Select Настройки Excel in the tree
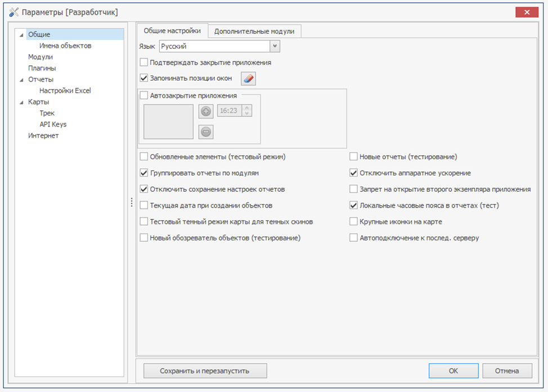Image resolution: width=548 pixels, height=392 pixels. [x=65, y=91]
